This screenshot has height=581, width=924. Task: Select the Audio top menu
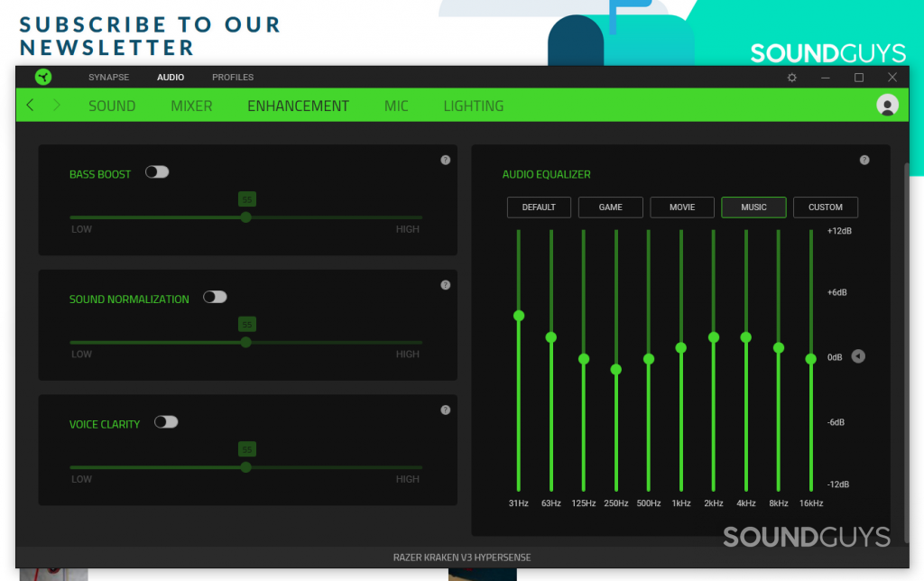click(x=171, y=78)
